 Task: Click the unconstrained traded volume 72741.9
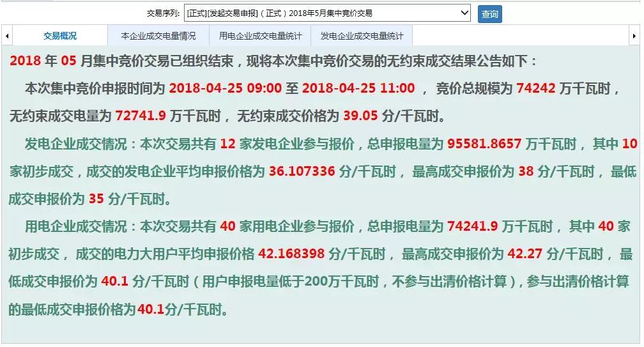(141, 116)
